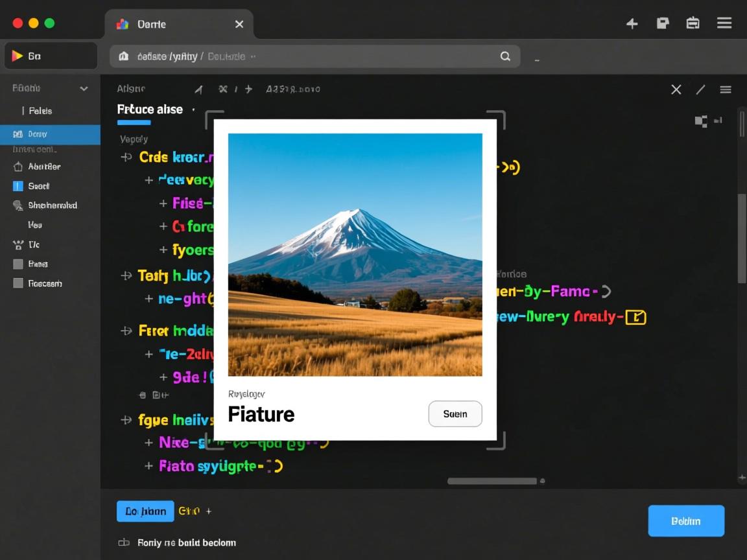Toggle the blue Seert sidebar checkbox
Viewport: 747px width, 560px height.
tap(18, 186)
